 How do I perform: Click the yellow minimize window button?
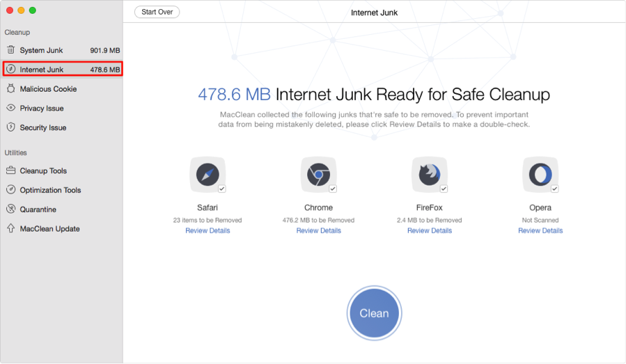tap(21, 10)
